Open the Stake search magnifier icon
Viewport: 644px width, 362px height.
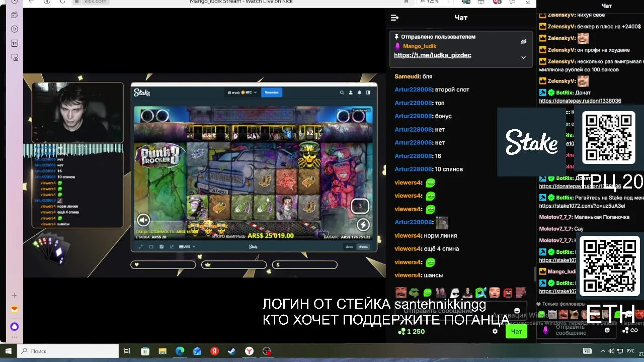[342, 93]
